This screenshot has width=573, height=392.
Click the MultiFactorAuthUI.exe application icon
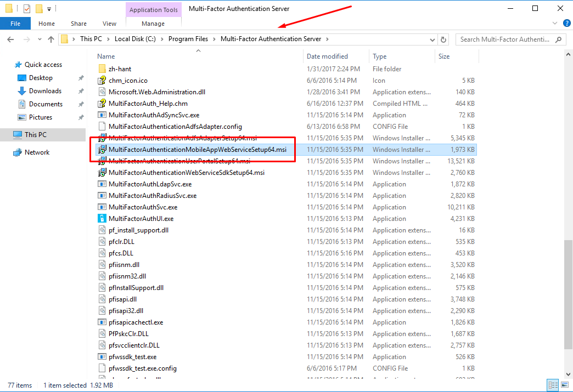[102, 219]
